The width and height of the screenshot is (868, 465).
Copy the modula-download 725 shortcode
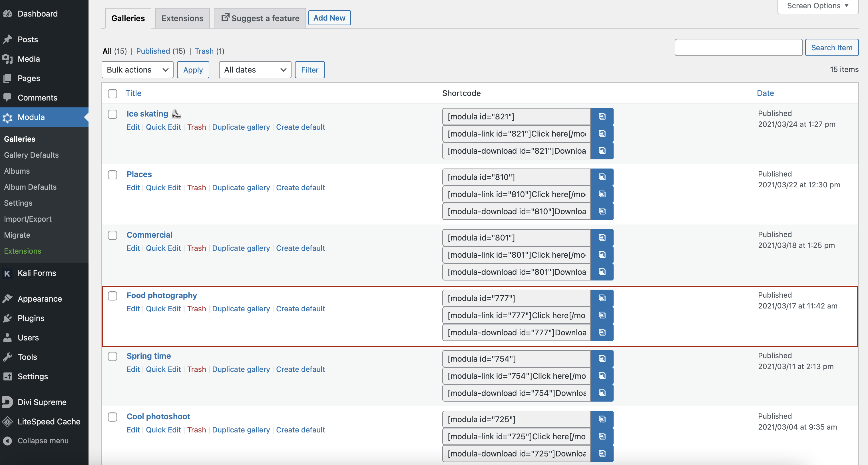602,454
